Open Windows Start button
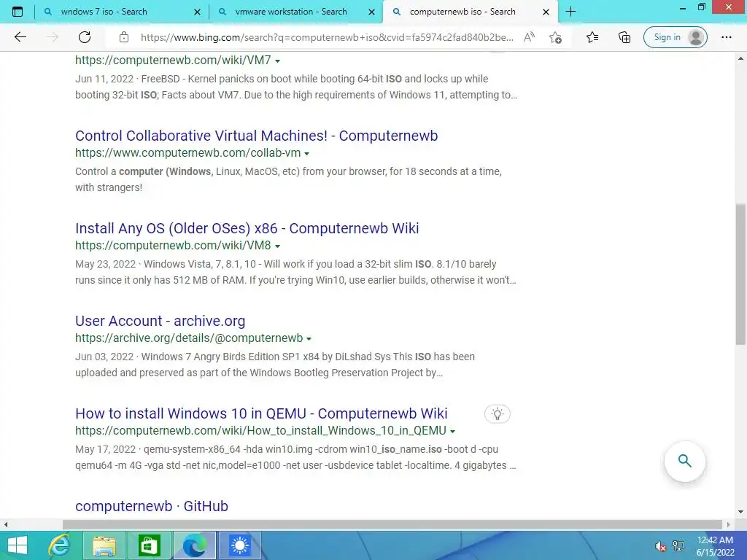This screenshot has height=560, width=747. pos(18,545)
